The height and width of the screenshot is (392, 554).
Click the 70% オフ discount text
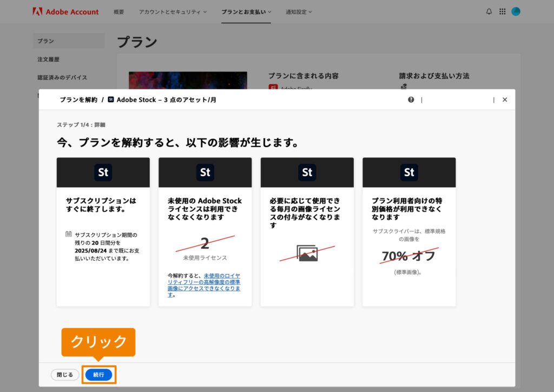[409, 256]
